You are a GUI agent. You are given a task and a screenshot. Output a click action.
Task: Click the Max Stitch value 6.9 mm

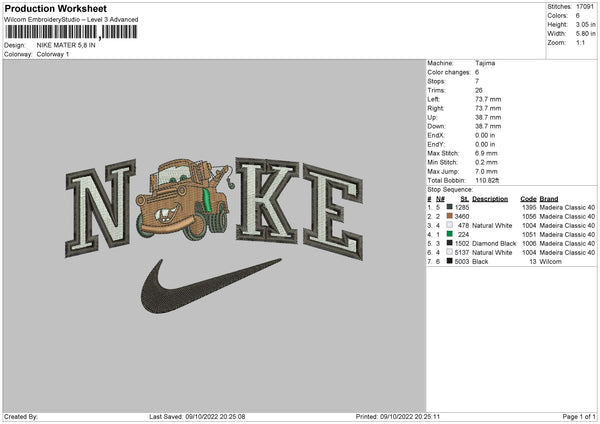[486, 153]
